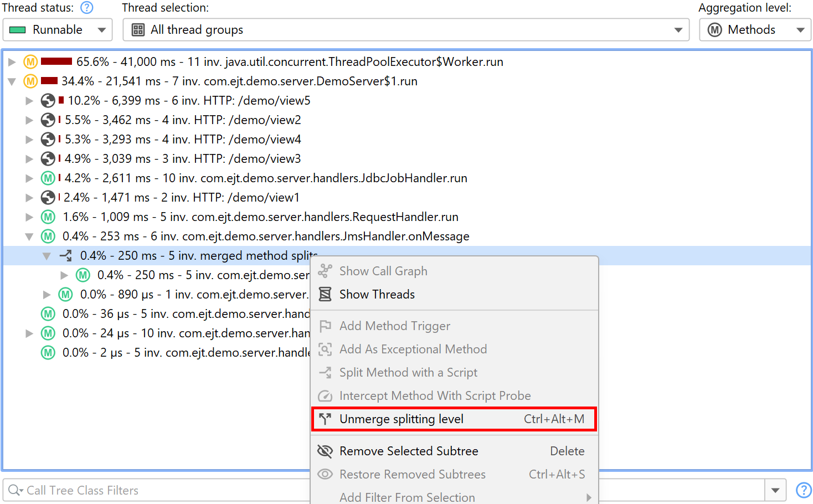Open the All thread groups dropdown
This screenshot has height=504, width=813.
(x=406, y=30)
